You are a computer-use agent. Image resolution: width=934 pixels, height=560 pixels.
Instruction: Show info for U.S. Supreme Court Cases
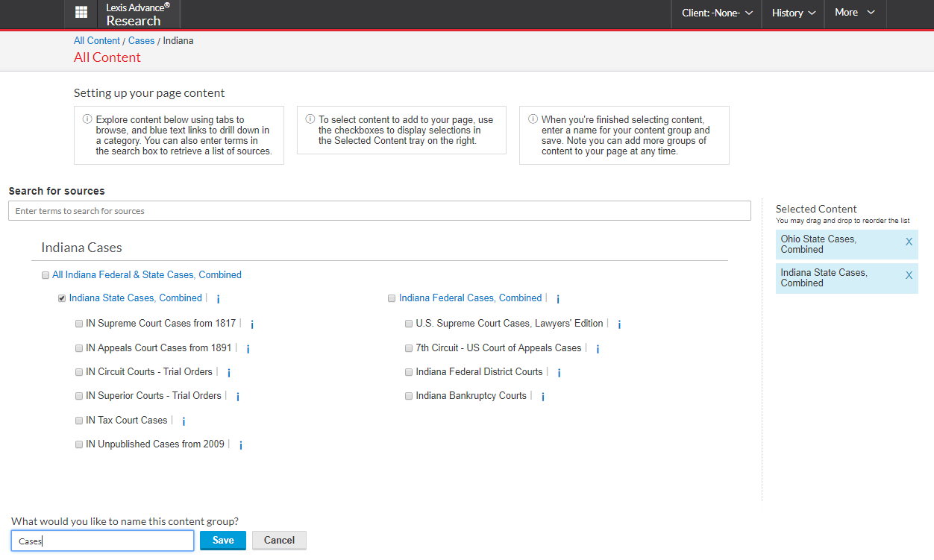(x=619, y=324)
